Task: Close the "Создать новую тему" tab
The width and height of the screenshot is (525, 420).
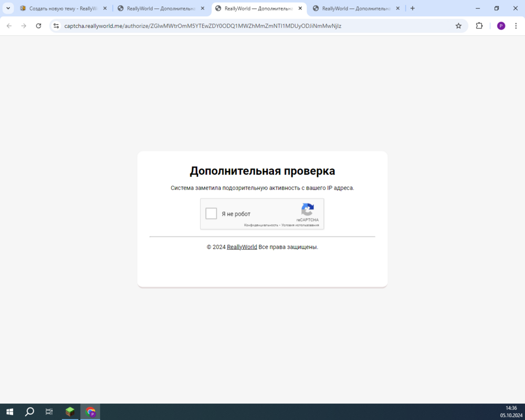Action: pyautogui.click(x=105, y=8)
